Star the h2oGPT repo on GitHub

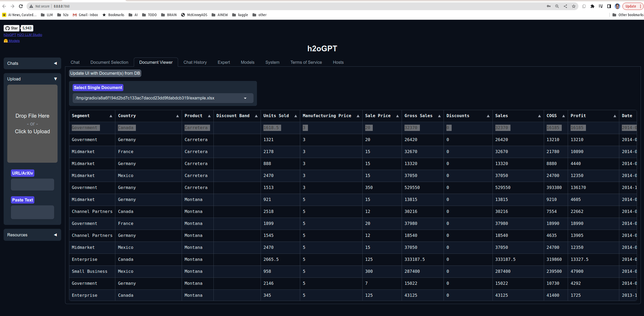(11, 28)
